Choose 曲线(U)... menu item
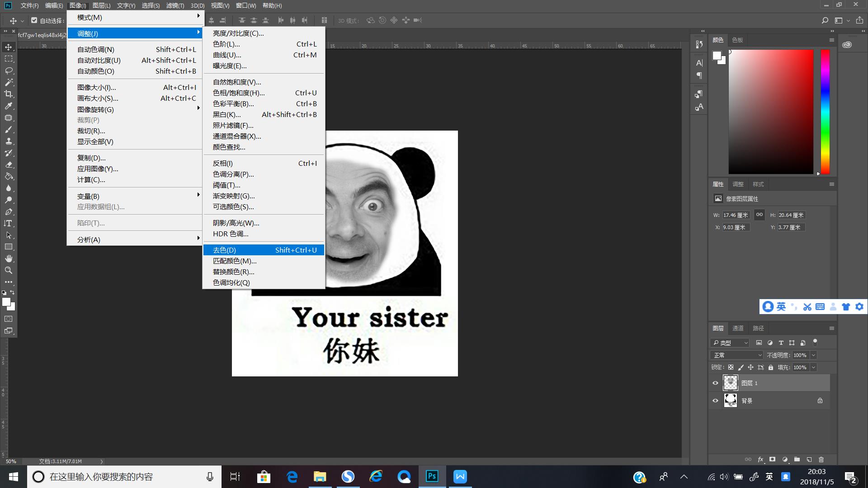Viewport: 868px width, 488px height. pos(264,55)
